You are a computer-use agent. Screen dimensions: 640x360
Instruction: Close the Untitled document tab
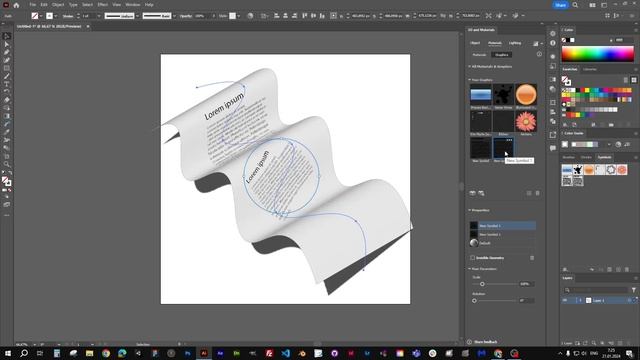88,27
